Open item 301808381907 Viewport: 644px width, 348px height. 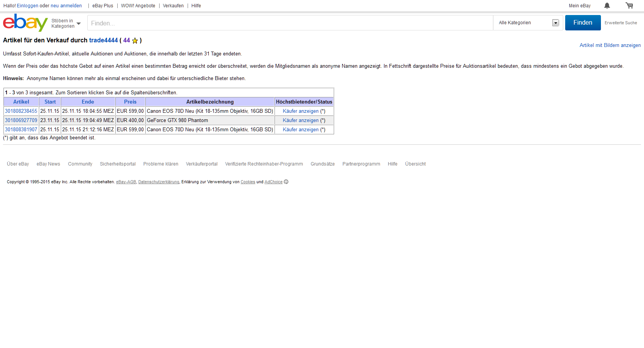[x=21, y=129]
